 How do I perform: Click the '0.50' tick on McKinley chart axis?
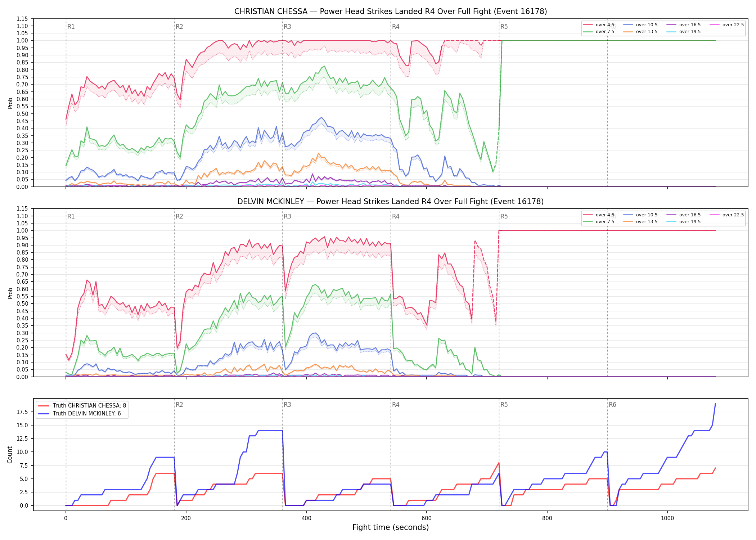coord(22,303)
